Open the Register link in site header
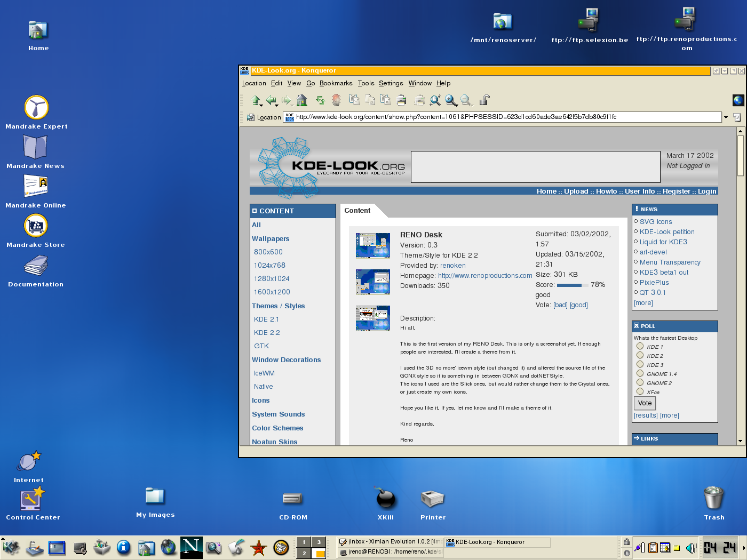Screen dimensions: 747x560 [676, 191]
